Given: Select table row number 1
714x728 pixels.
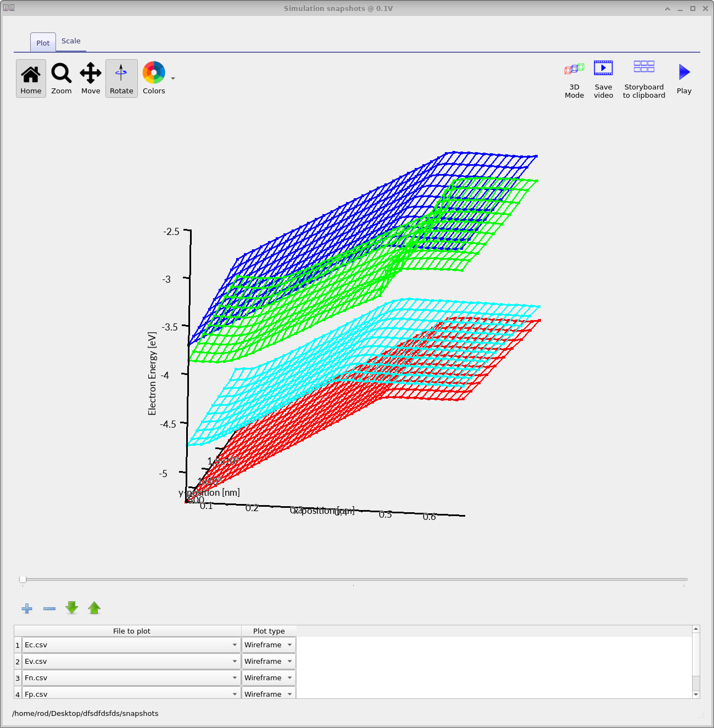Looking at the screenshot, I should click(x=18, y=645).
